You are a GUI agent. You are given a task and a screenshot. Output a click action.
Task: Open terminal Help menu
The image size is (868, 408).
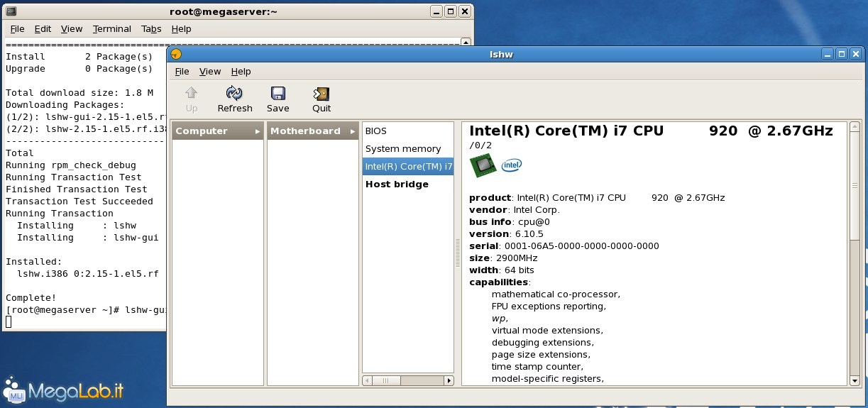181,29
